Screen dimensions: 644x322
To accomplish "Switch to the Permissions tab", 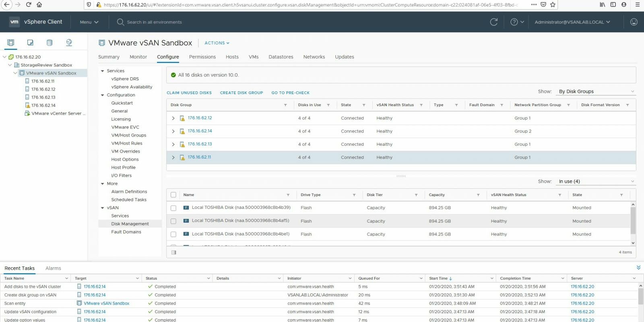I will 202,57.
